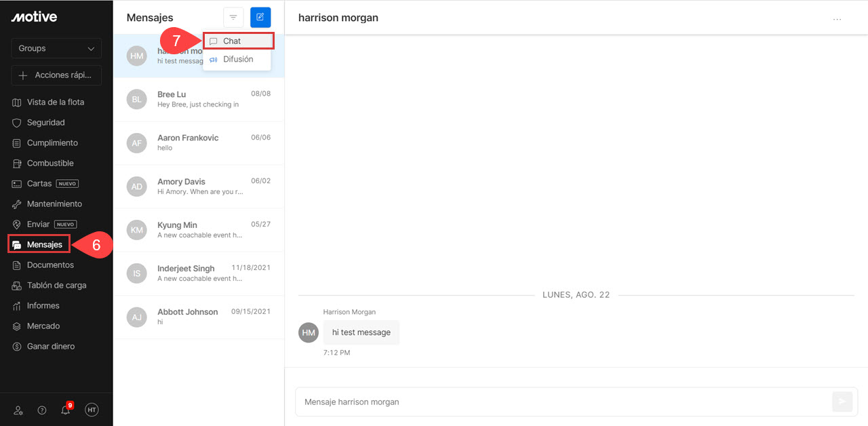Open Tablón de carga icon
Image resolution: width=868 pixels, height=426 pixels.
click(18, 286)
